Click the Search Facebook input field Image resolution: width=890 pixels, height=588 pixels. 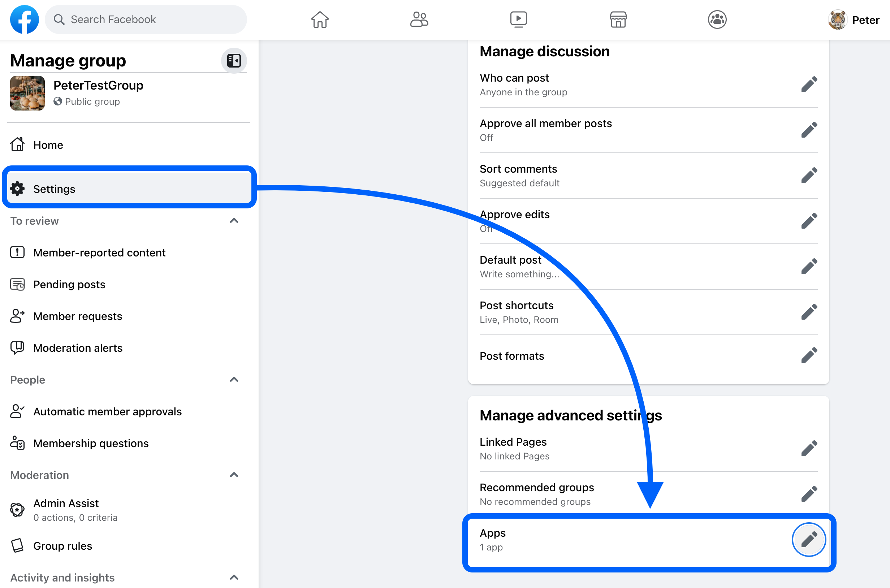click(x=146, y=20)
